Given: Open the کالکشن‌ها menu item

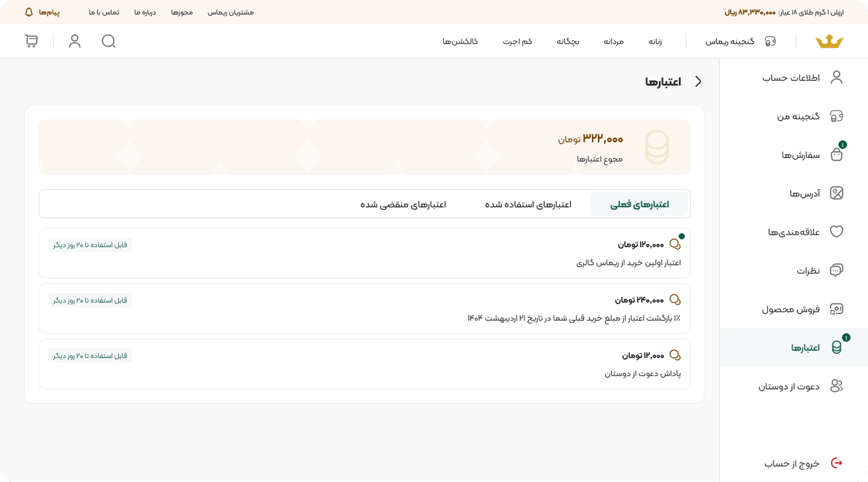Looking at the screenshot, I should pos(460,41).
